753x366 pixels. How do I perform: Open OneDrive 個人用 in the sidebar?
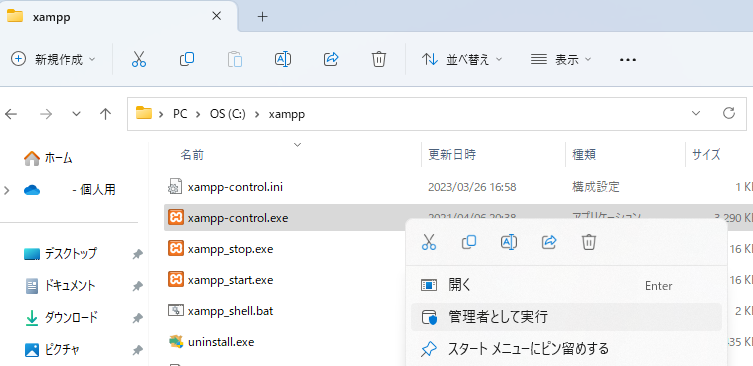pos(70,190)
